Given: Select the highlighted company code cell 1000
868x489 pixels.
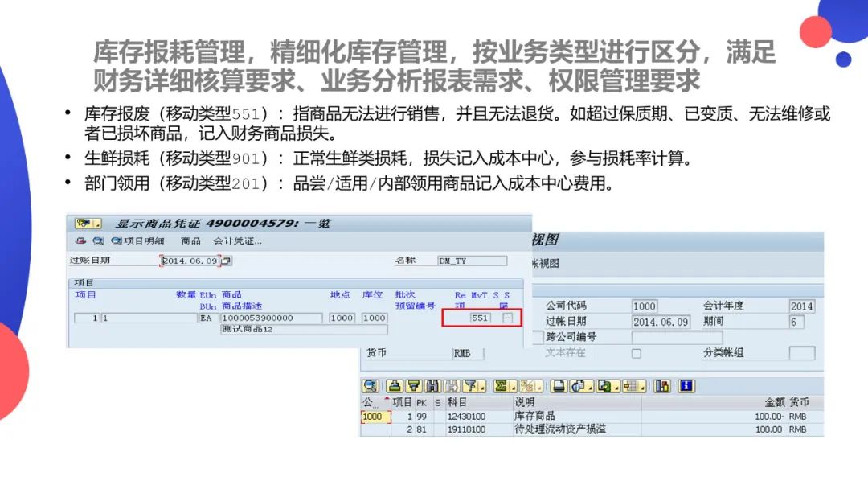Looking at the screenshot, I should coord(376,417).
